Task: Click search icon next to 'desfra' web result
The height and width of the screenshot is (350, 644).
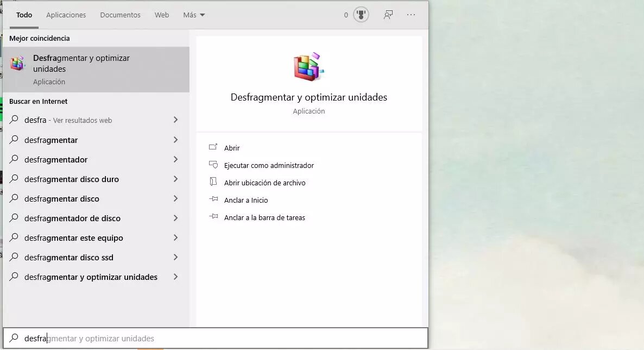Action: click(14, 120)
